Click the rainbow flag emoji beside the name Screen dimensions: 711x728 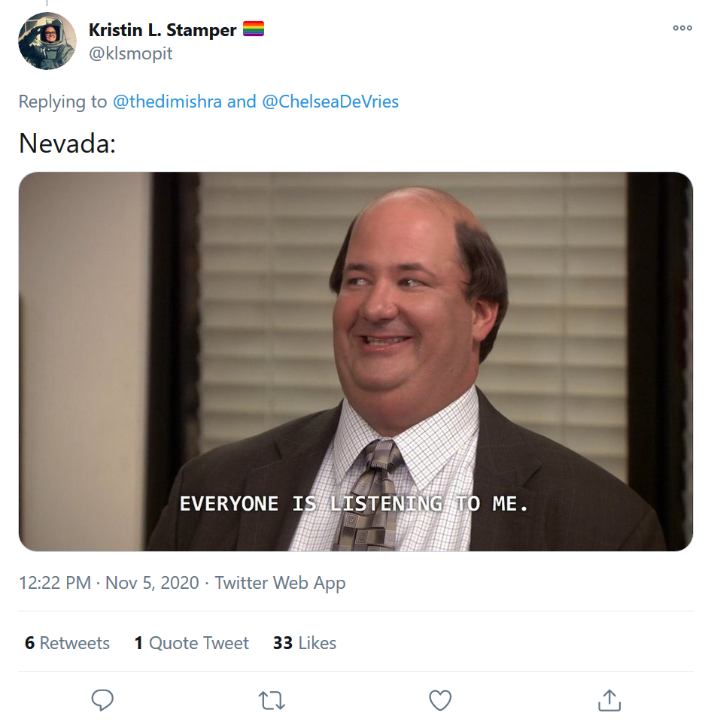(x=254, y=29)
